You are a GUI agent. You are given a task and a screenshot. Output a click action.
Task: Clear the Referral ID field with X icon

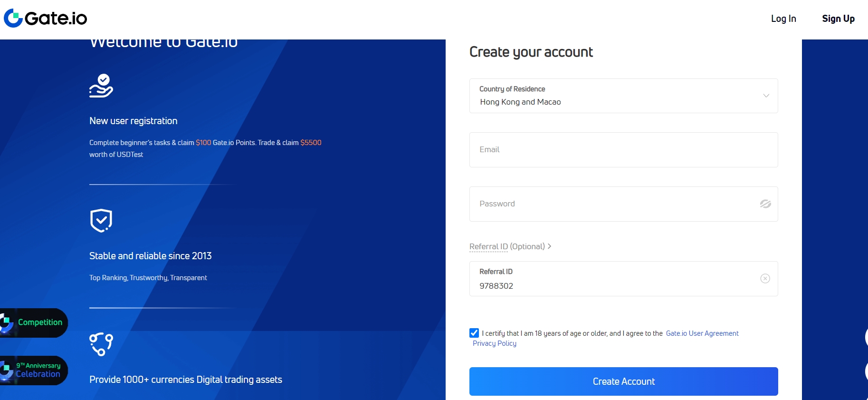pyautogui.click(x=765, y=279)
